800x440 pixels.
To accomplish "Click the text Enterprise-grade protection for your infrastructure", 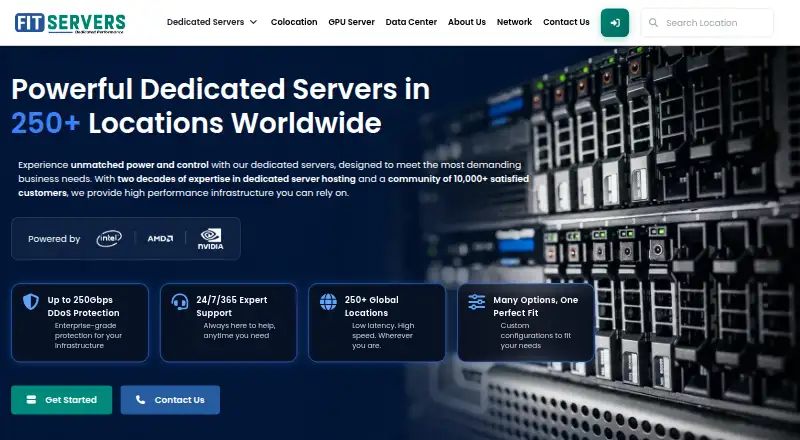I will [x=88, y=335].
